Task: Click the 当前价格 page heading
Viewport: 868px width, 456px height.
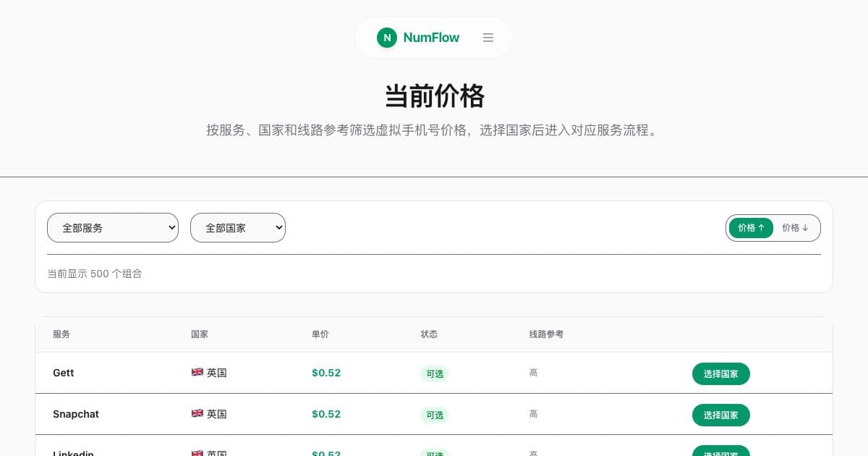Action: (x=434, y=96)
